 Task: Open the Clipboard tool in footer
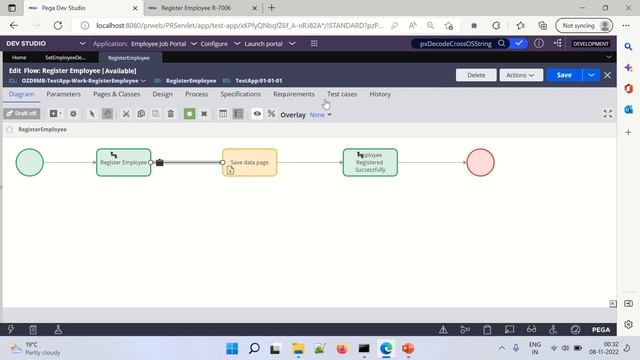tap(487, 330)
